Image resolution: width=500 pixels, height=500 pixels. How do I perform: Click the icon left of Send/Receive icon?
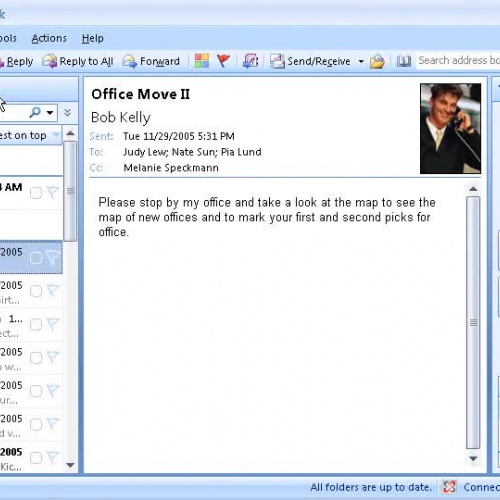[250, 61]
